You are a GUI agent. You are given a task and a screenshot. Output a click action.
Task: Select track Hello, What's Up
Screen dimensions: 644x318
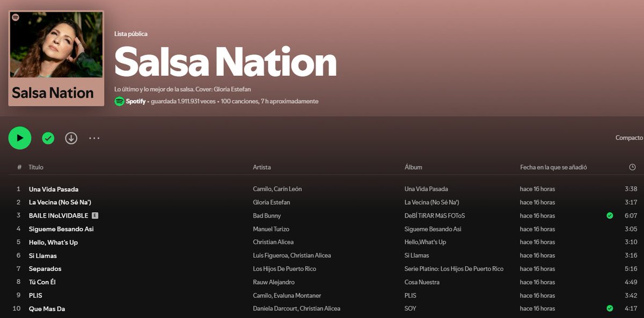tap(53, 242)
